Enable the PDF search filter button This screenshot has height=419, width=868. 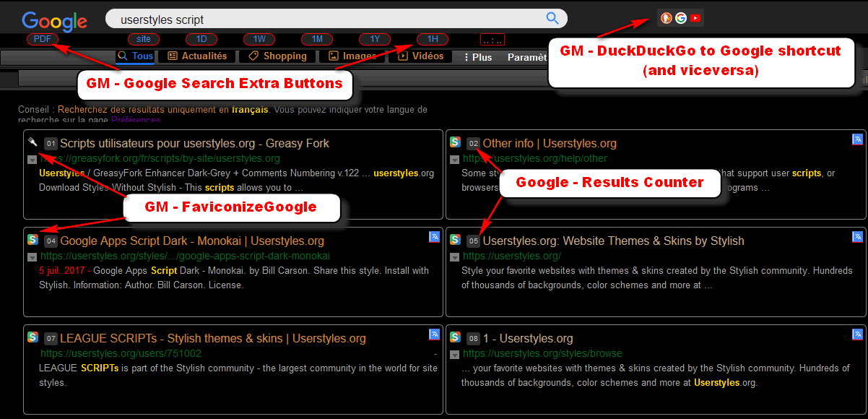42,40
